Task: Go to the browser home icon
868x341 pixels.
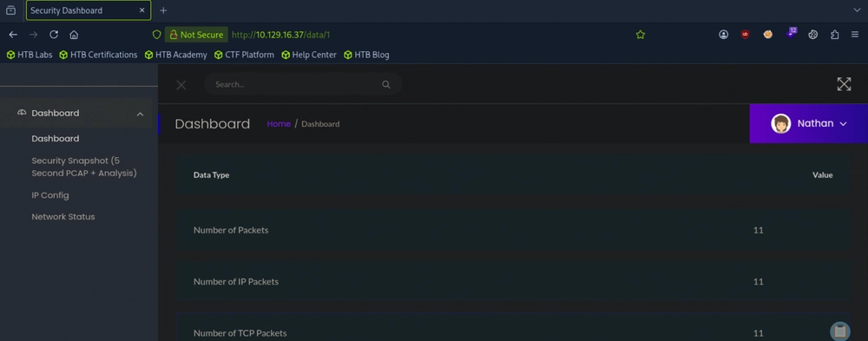Action: click(74, 35)
